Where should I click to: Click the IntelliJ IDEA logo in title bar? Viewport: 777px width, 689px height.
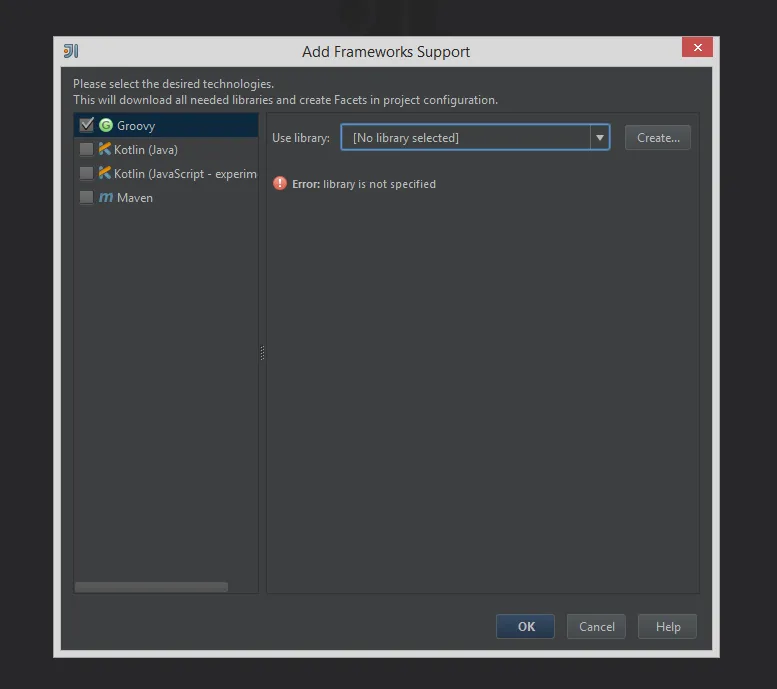click(x=71, y=51)
